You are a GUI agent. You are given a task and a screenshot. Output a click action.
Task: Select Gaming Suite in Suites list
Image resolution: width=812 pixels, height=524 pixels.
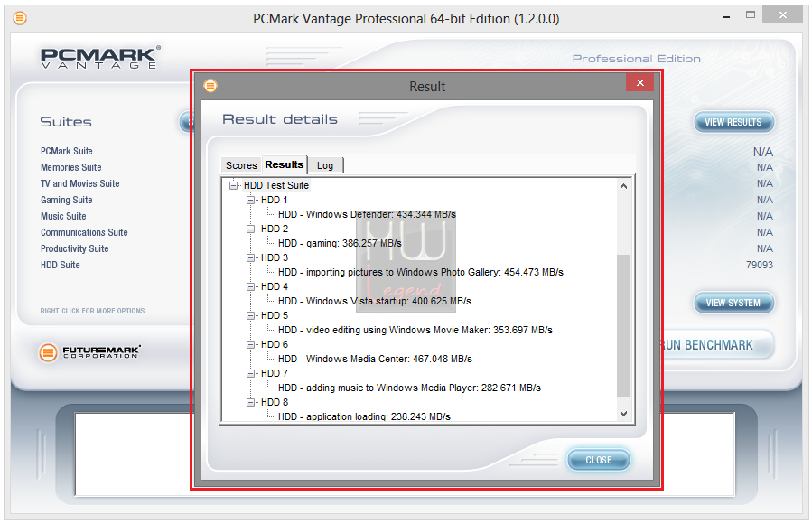67,200
